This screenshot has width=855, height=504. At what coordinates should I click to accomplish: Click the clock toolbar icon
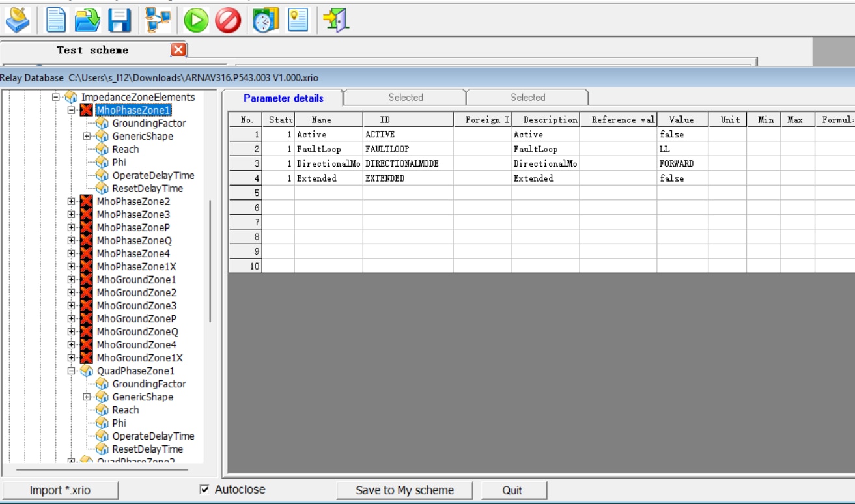pyautogui.click(x=266, y=20)
